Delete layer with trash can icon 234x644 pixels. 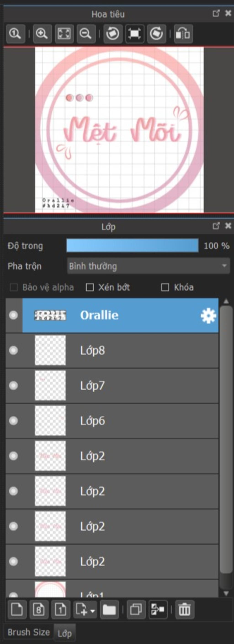(184, 610)
